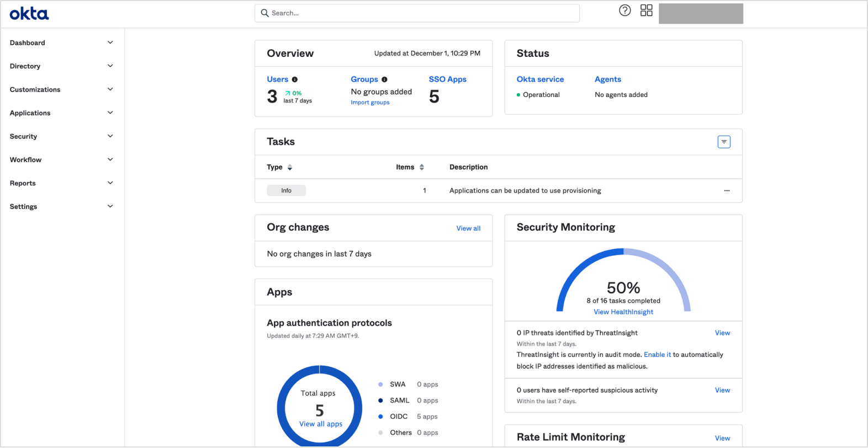Open Directory in the sidebar
Viewport: 868px width, 448px height.
click(25, 66)
